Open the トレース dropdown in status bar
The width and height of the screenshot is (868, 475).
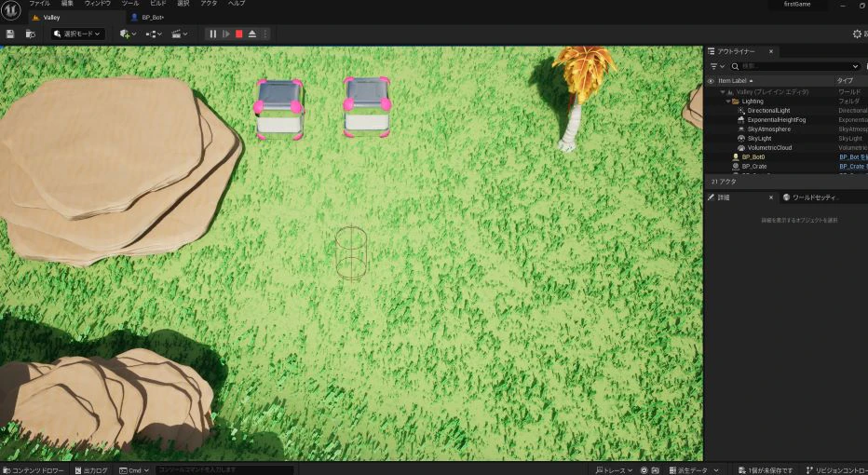coord(614,470)
